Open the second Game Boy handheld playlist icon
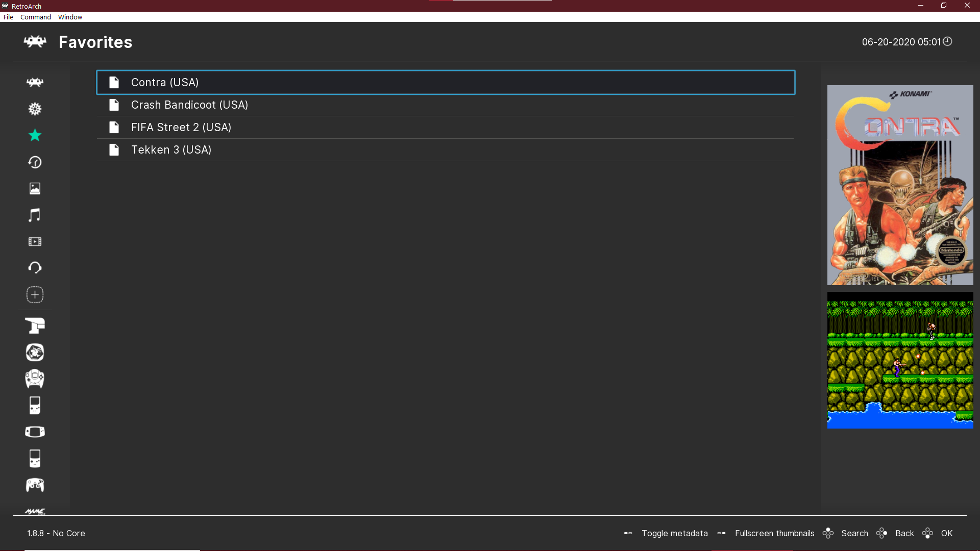980x551 pixels. (35, 458)
